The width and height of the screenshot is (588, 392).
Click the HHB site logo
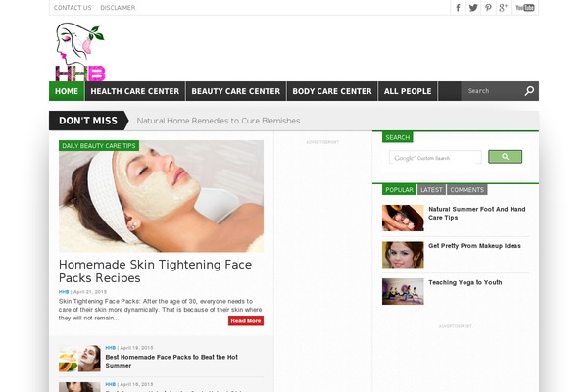(x=79, y=53)
